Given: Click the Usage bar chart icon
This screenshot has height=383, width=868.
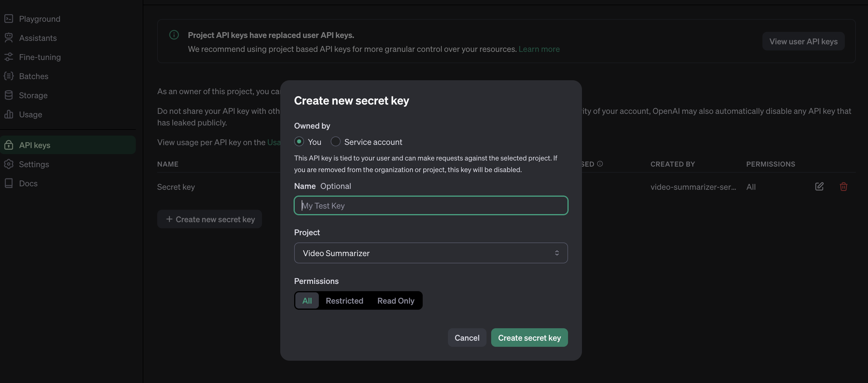Looking at the screenshot, I should (9, 114).
